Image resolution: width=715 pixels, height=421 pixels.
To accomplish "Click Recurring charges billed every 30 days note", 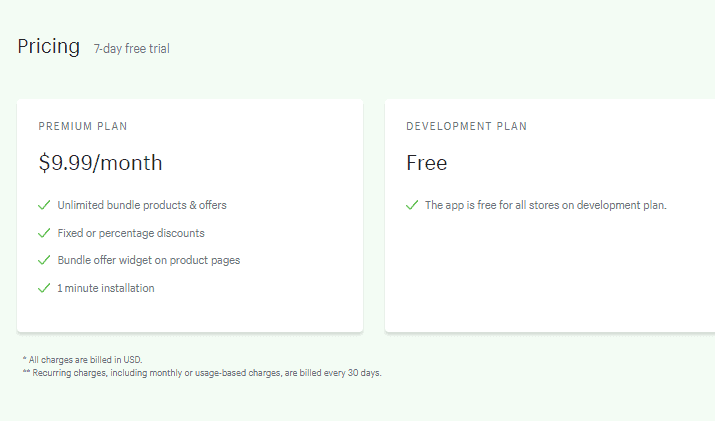I will tap(202, 373).
